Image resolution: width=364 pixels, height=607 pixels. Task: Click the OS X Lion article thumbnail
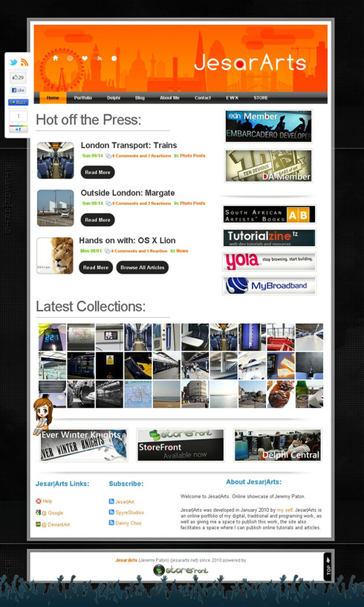55,256
